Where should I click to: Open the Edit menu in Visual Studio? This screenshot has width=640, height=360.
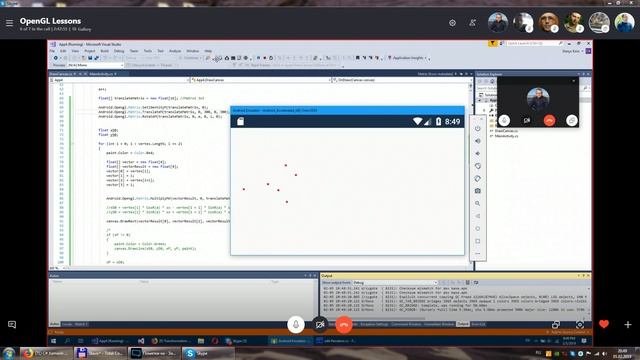[63, 51]
